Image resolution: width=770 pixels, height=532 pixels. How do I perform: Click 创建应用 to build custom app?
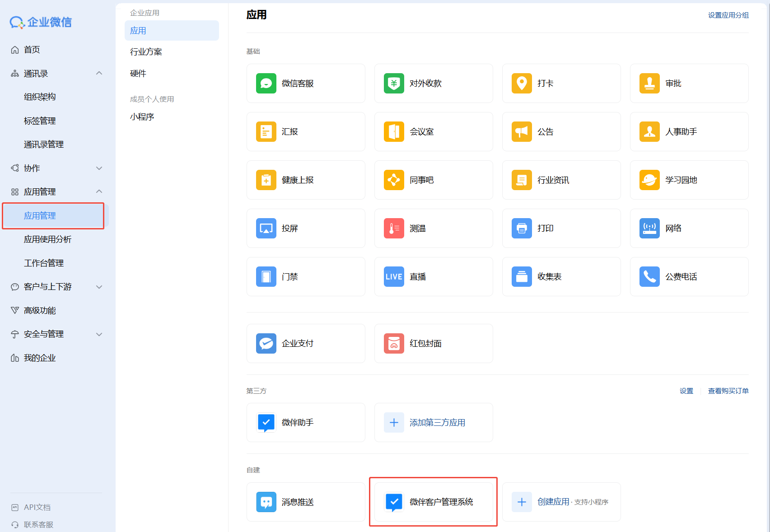point(553,502)
